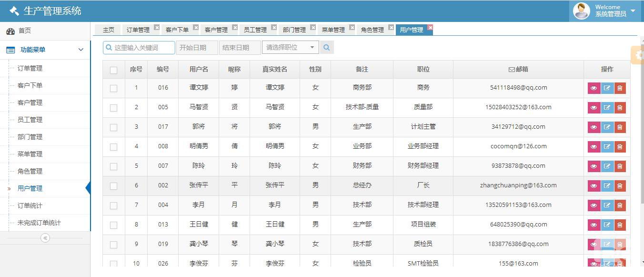This screenshot has height=277, width=644.
Task: Tick the select-all header checkbox
Action: pos(113,70)
